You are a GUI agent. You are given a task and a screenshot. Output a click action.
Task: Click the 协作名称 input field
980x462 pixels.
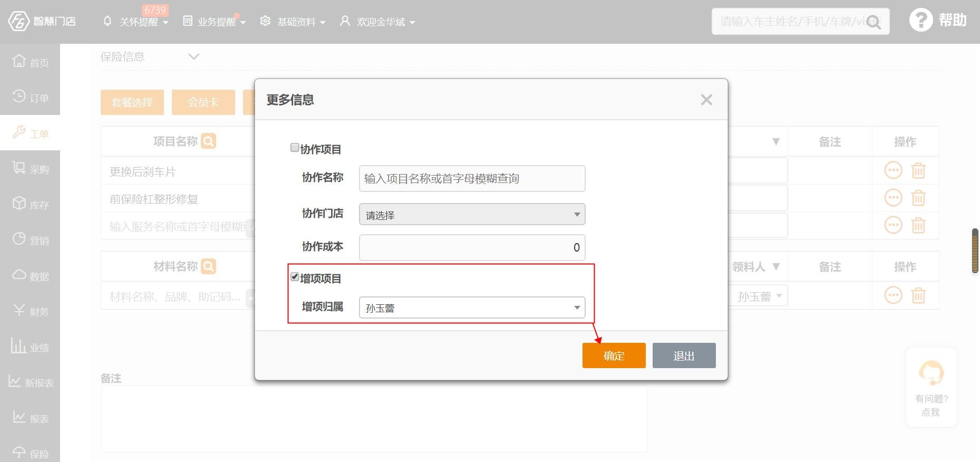(472, 178)
